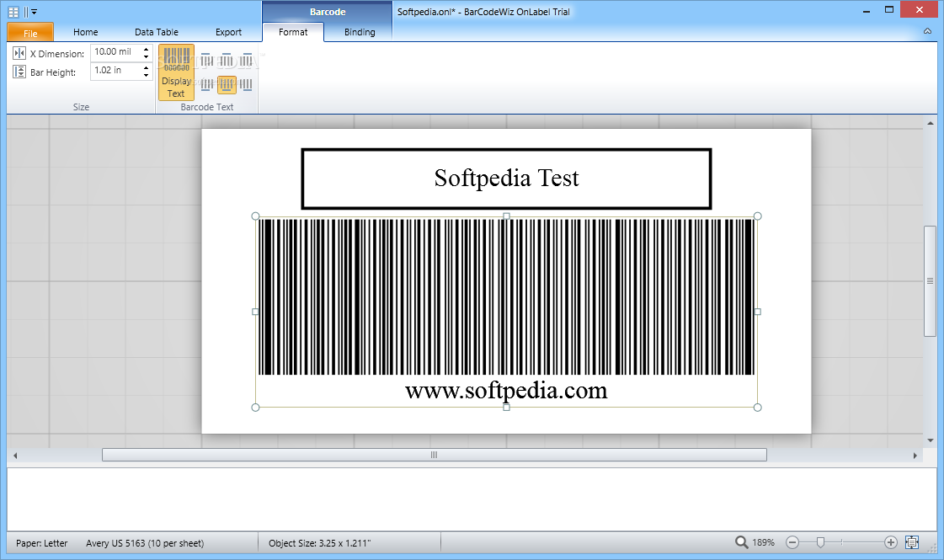The height and width of the screenshot is (560, 944).
Task: Open the Customize Quick Access Toolbar arrow
Action: tap(35, 12)
